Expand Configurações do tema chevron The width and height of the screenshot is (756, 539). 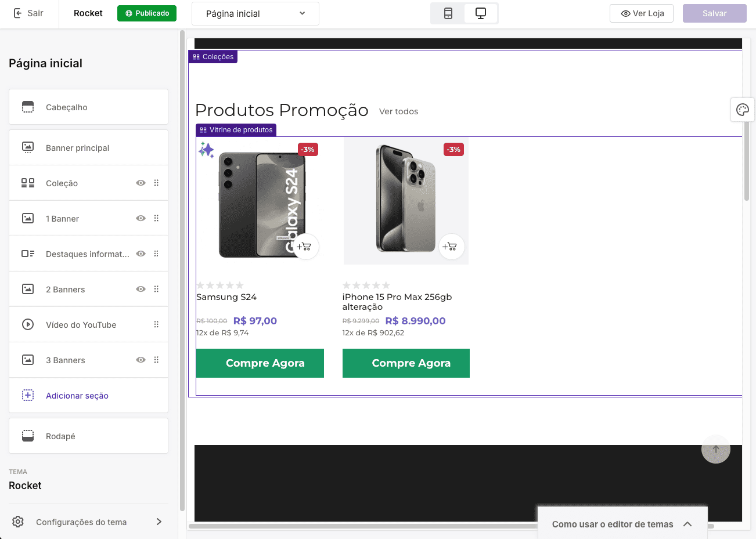click(159, 522)
